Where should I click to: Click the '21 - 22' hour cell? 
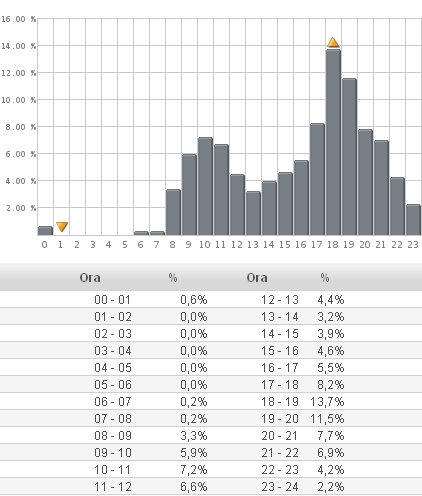[x=280, y=453]
